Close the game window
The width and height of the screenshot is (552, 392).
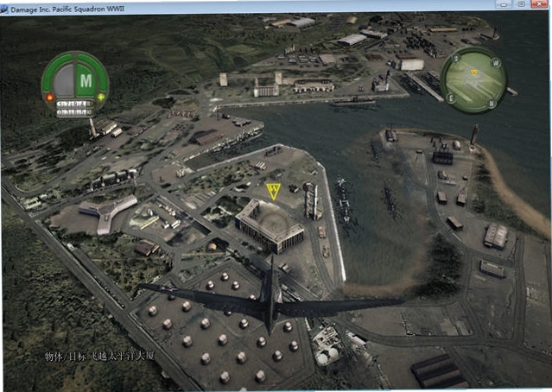[539, 4]
